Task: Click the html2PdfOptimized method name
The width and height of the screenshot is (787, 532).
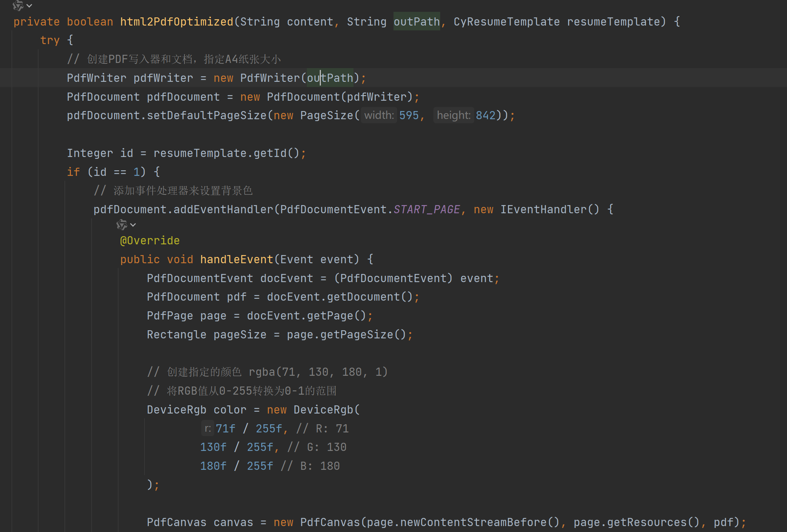Action: click(176, 22)
